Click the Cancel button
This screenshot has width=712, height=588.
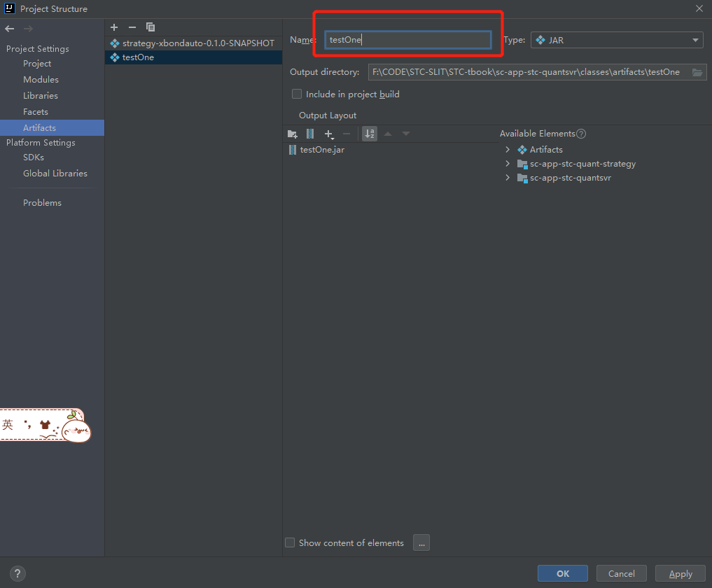click(x=621, y=573)
